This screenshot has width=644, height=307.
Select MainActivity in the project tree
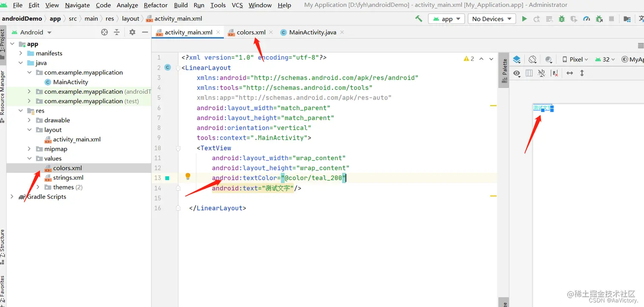[70, 82]
